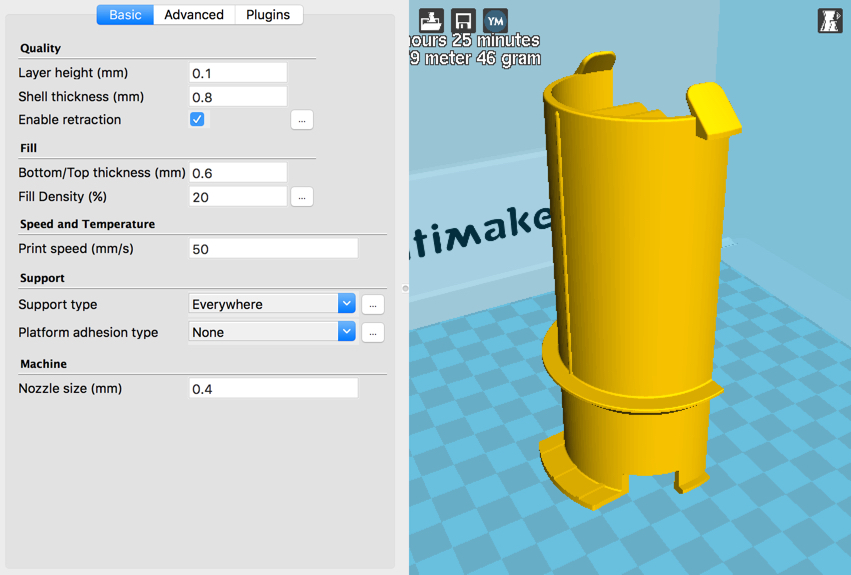Open the view mode icon at top right
Image resolution: width=851 pixels, height=575 pixels.
click(x=830, y=21)
